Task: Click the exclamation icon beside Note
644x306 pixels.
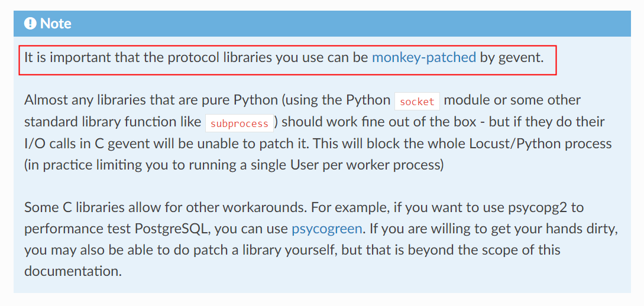Action: (x=30, y=24)
